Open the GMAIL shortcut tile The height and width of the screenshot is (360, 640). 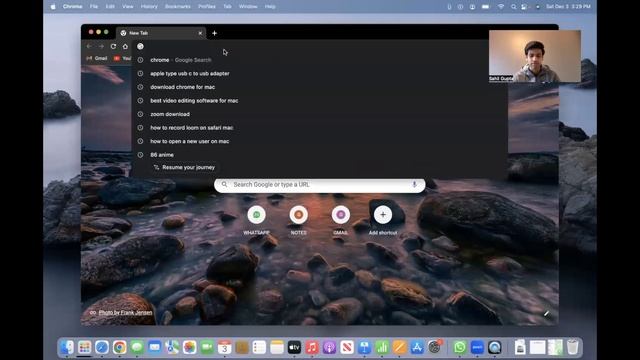point(340,220)
